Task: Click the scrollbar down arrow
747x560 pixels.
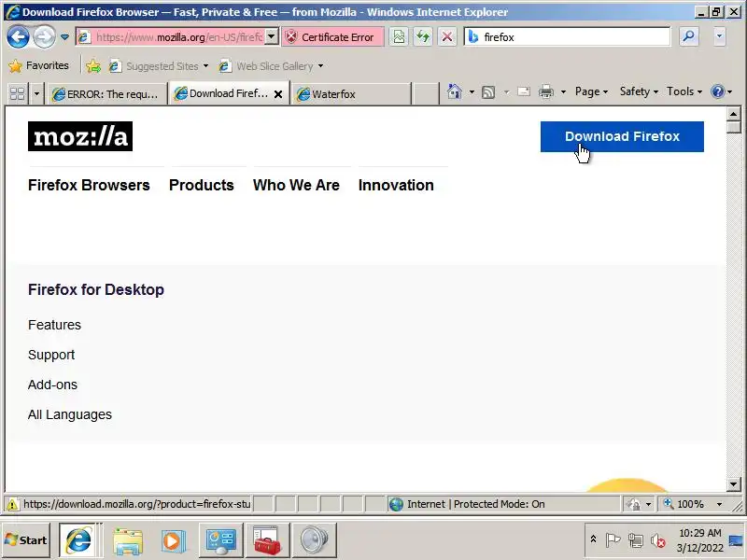Action: tap(733, 484)
